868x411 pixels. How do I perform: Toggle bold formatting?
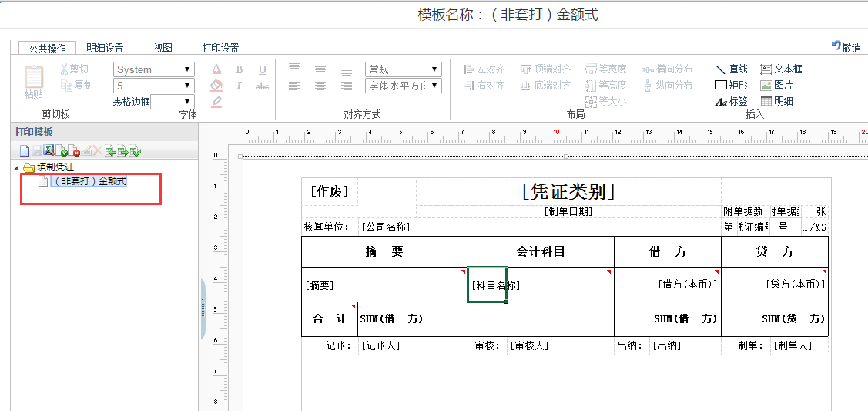tap(240, 69)
